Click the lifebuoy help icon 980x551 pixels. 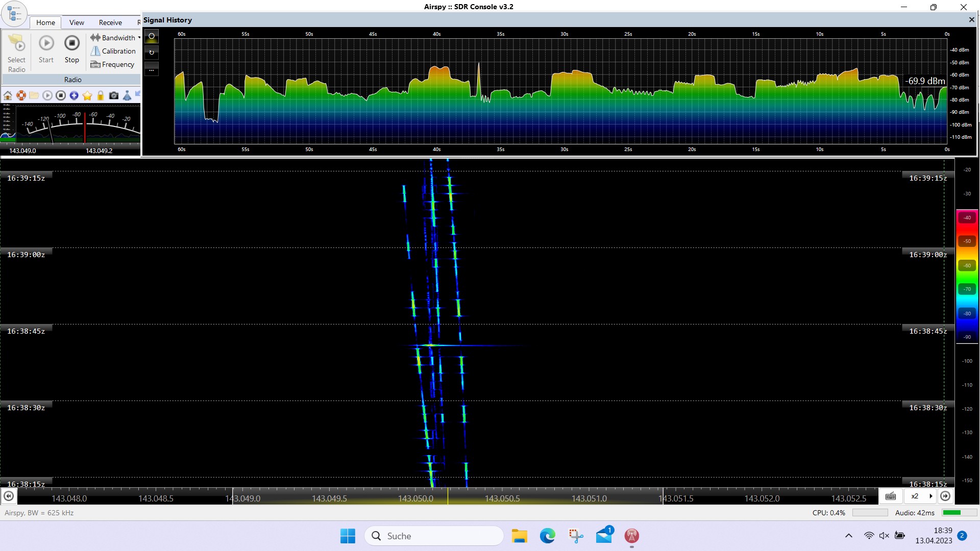tap(21, 95)
